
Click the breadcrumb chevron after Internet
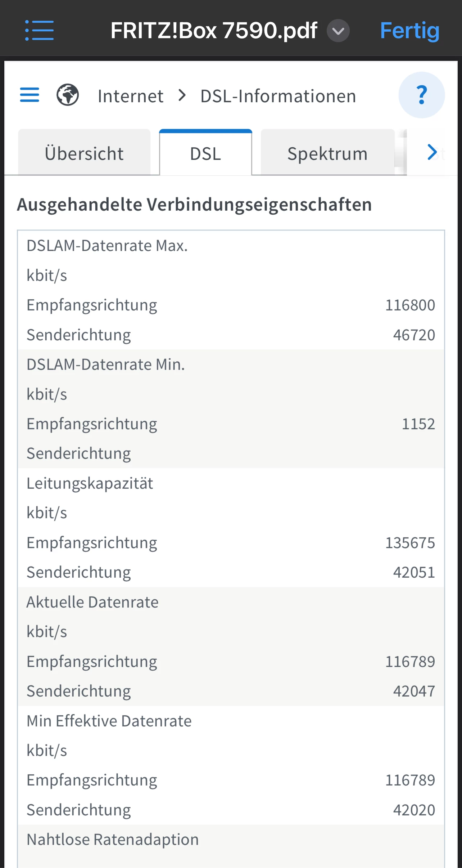pyautogui.click(x=182, y=96)
